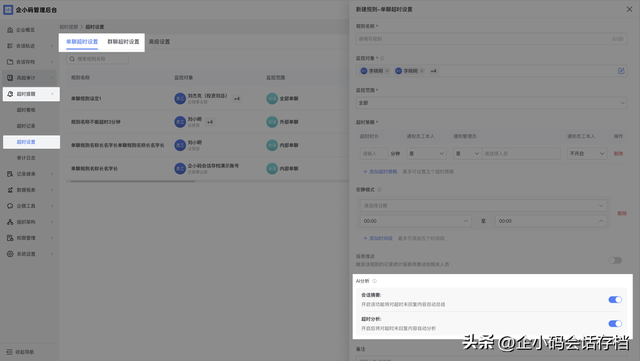This screenshot has width=640, height=361.
Task: Open the 通知管理员 是 dropdown
Action: [467, 154]
